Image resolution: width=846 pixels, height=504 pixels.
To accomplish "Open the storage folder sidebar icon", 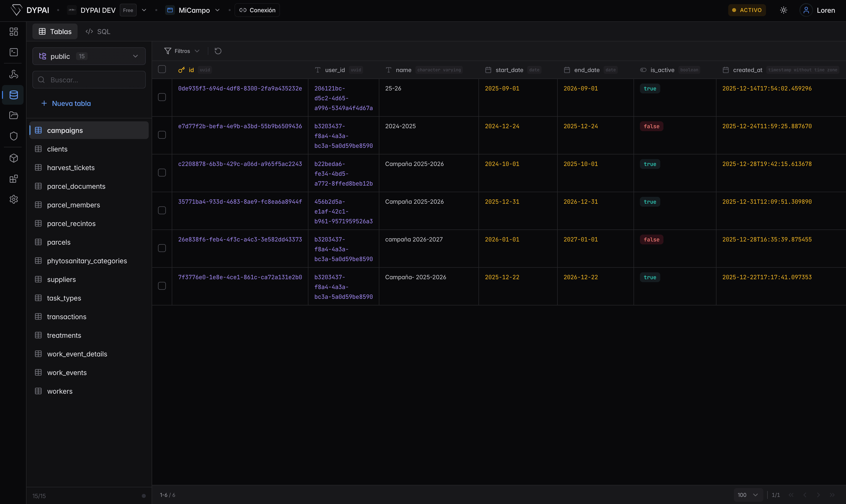I will click(x=13, y=115).
